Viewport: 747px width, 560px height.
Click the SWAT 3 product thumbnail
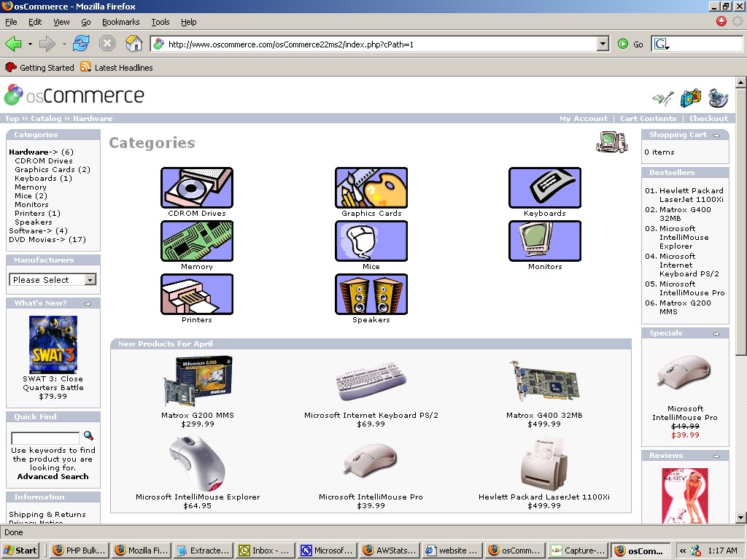53,344
